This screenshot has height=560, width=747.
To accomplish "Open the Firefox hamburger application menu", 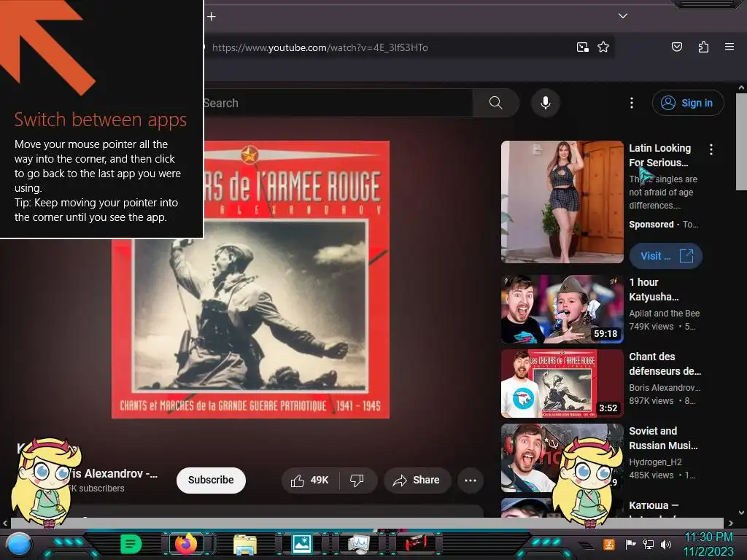I will (x=729, y=47).
